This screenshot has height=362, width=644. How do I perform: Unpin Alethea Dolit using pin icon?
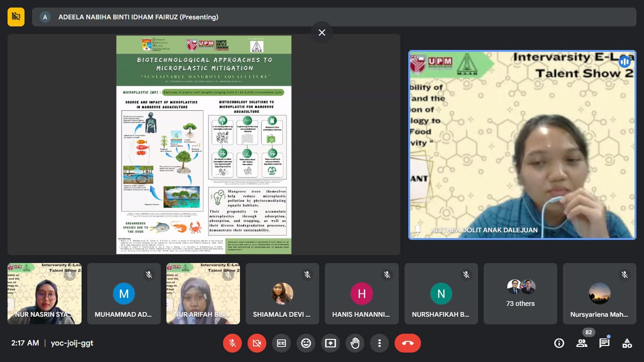tap(417, 230)
